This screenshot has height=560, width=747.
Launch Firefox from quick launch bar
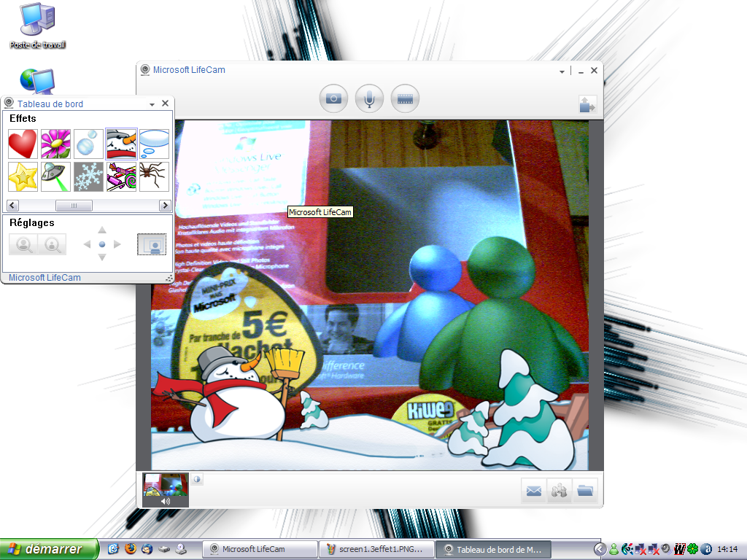pos(130,549)
